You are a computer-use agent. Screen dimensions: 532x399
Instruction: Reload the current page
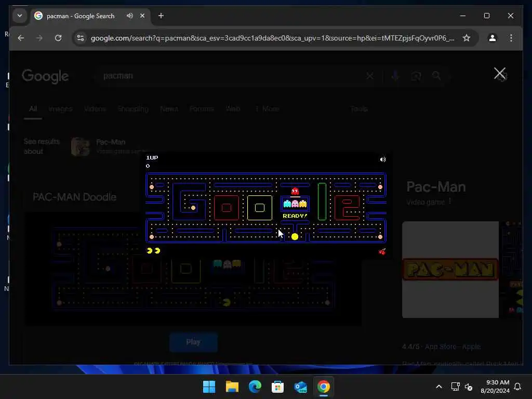pyautogui.click(x=58, y=38)
